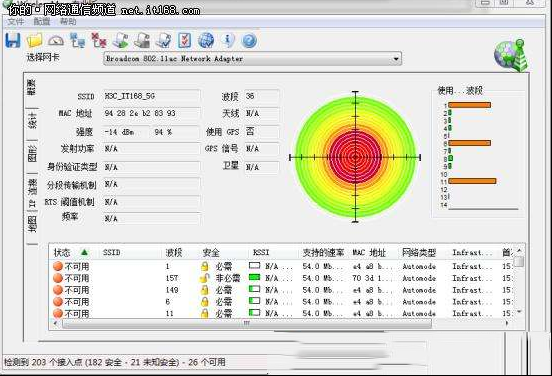Viewport: 552px width, 376px height.
Task: Click the SSID field showing H3C_IT168_5G
Action: click(152, 96)
